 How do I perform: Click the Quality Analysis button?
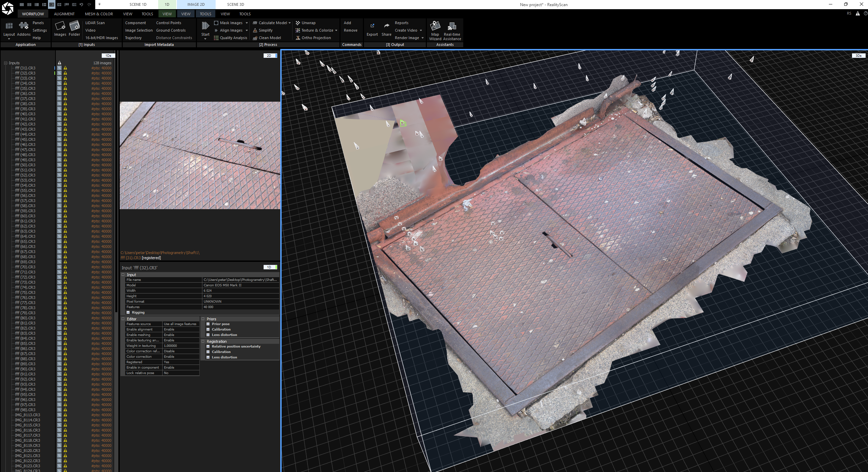[233, 38]
